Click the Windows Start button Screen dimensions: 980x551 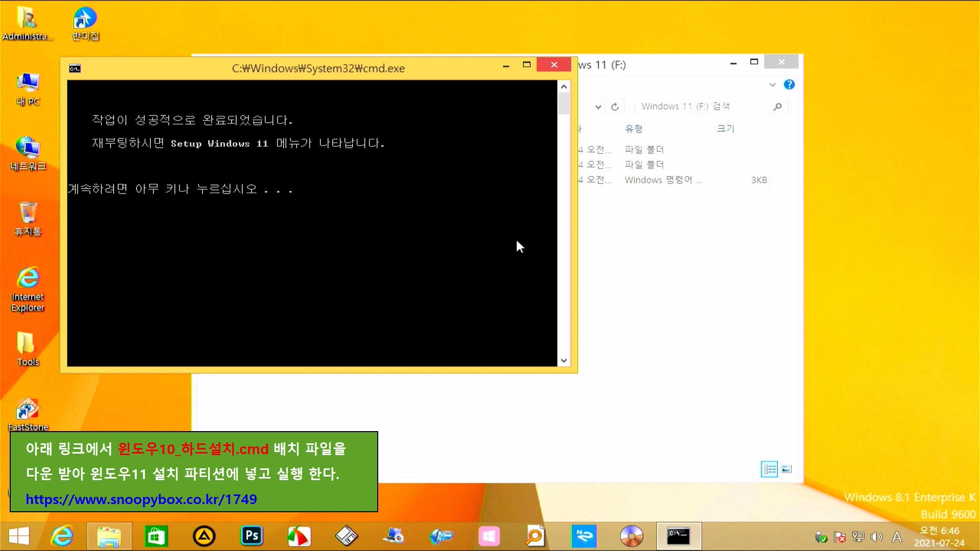(19, 536)
